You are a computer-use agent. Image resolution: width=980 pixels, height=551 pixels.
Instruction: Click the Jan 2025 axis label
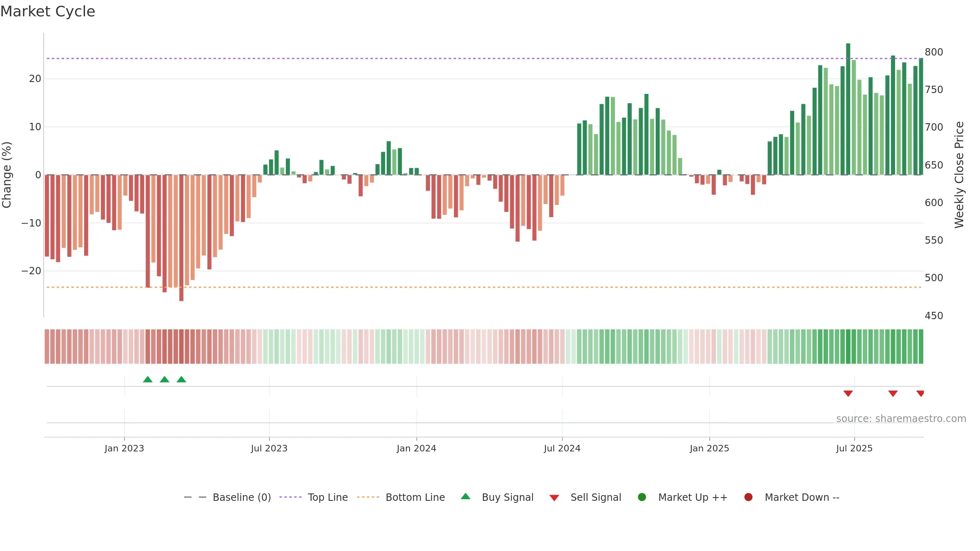(709, 448)
